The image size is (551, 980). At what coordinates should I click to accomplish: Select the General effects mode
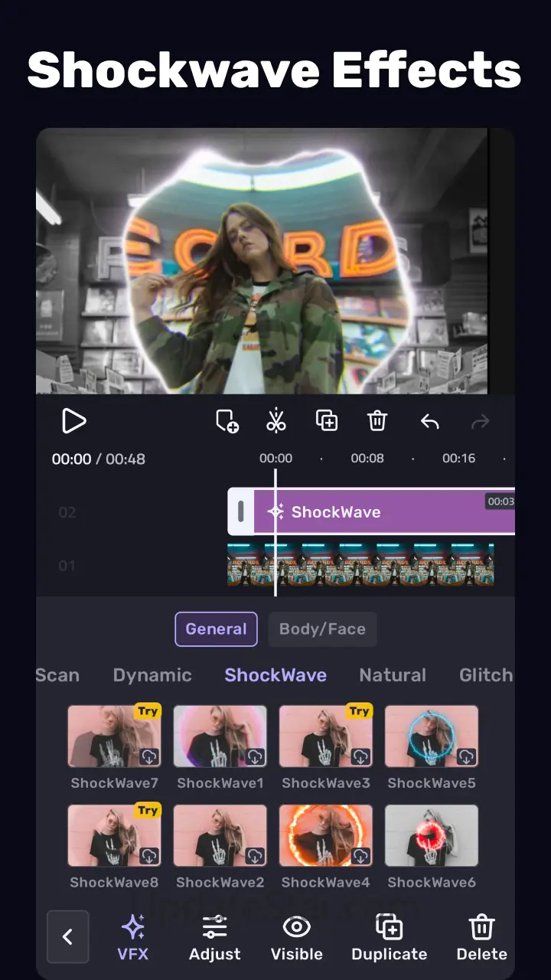[x=216, y=629]
